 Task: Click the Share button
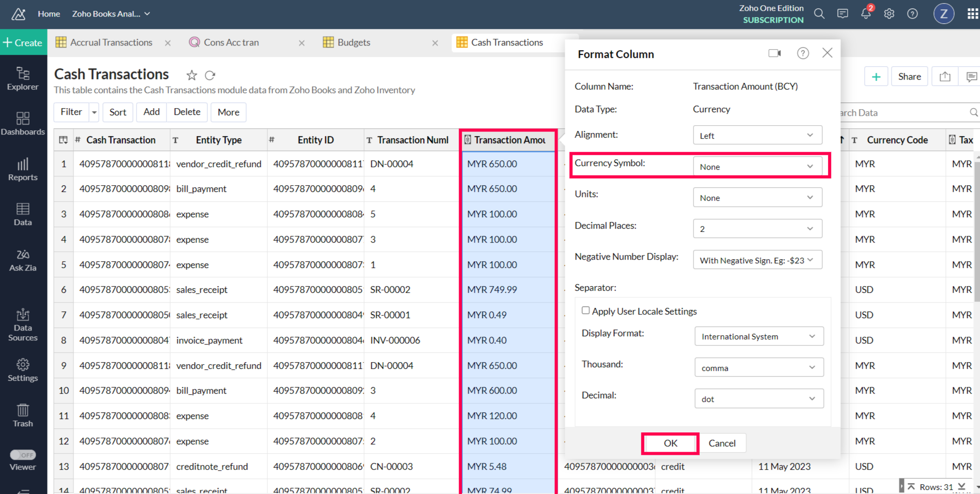click(909, 77)
